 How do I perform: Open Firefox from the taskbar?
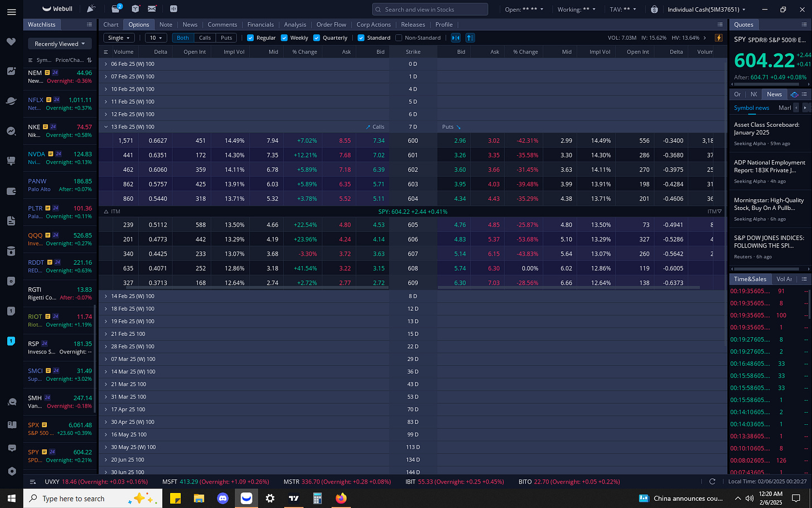pos(341,498)
